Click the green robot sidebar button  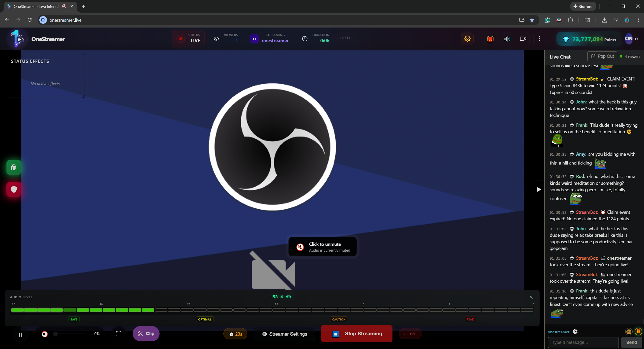coord(14,167)
